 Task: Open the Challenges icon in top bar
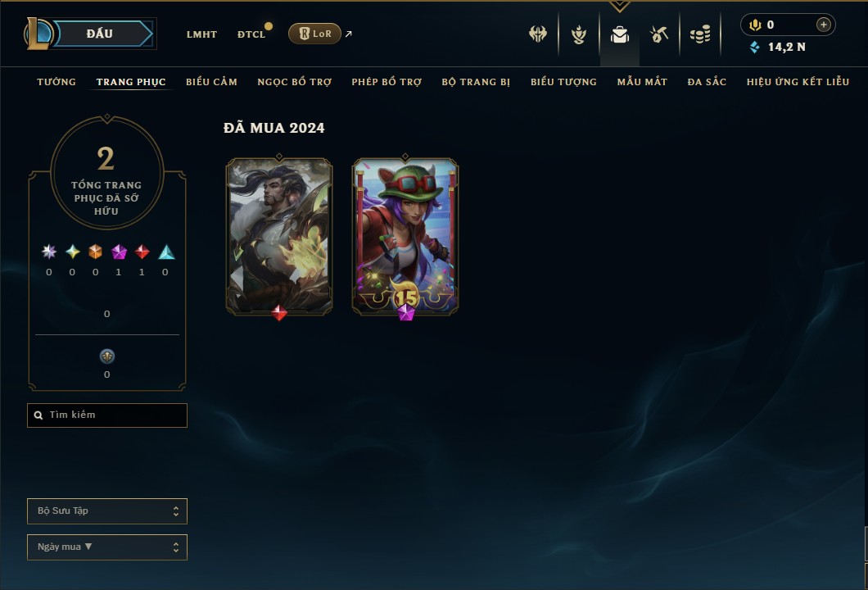coord(579,34)
